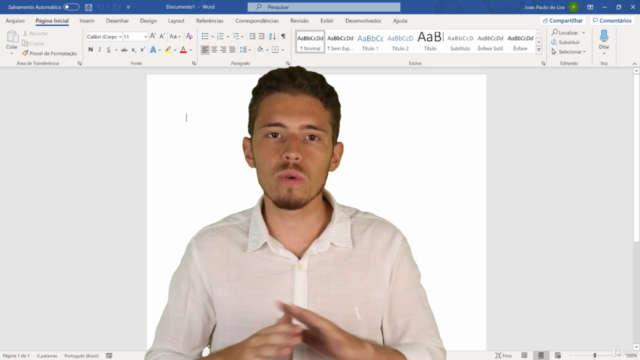Click the text effects icon
Screen dimensions: 640x360
(x=153, y=50)
